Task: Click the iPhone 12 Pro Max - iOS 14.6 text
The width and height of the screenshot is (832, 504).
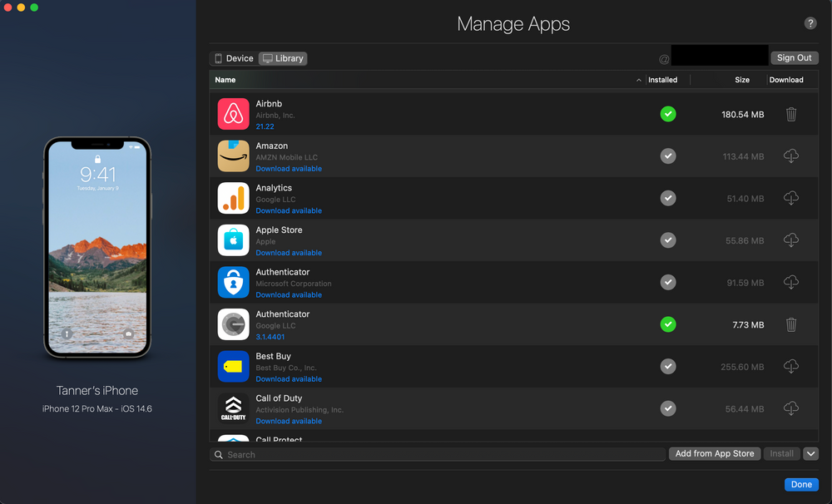Action: [97, 408]
